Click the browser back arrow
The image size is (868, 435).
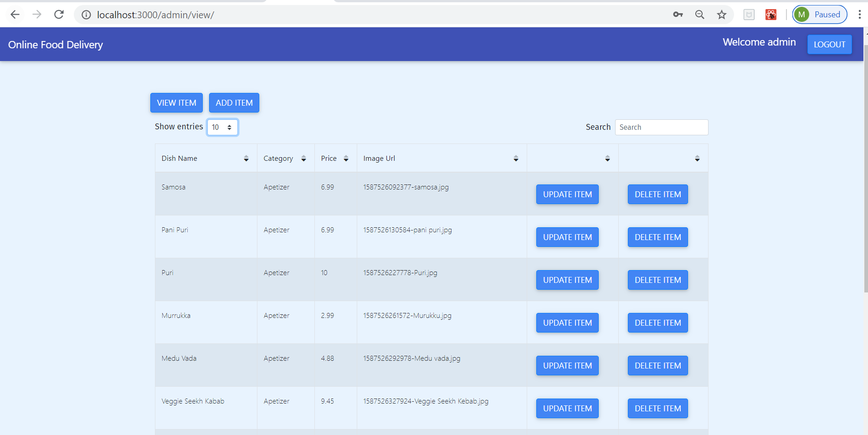pyautogui.click(x=15, y=15)
